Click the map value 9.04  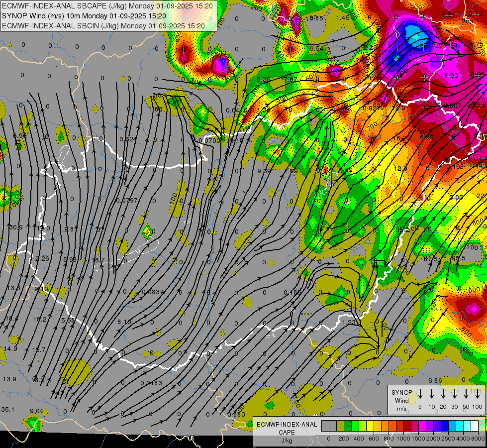[x=36, y=411]
